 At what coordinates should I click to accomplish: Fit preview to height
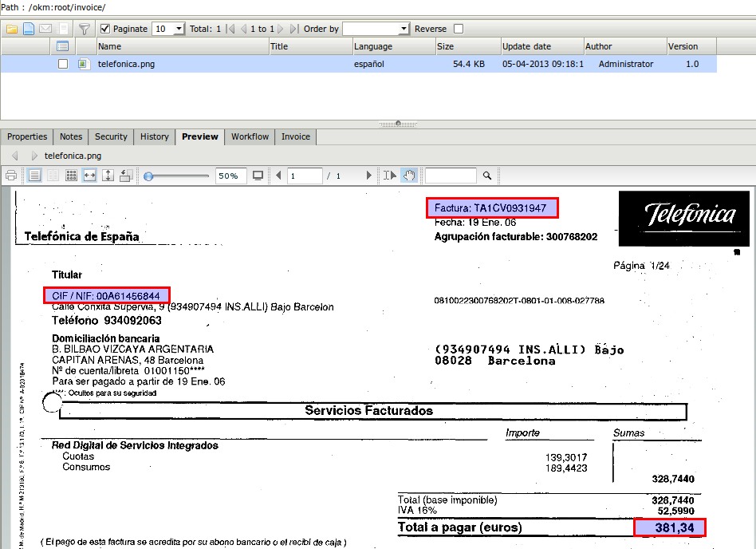(108, 176)
